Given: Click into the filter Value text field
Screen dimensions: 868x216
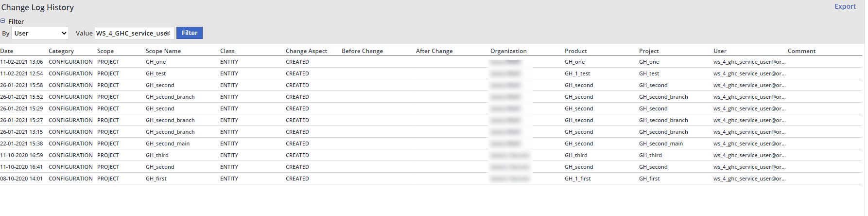Looking at the screenshot, I should click(x=130, y=33).
